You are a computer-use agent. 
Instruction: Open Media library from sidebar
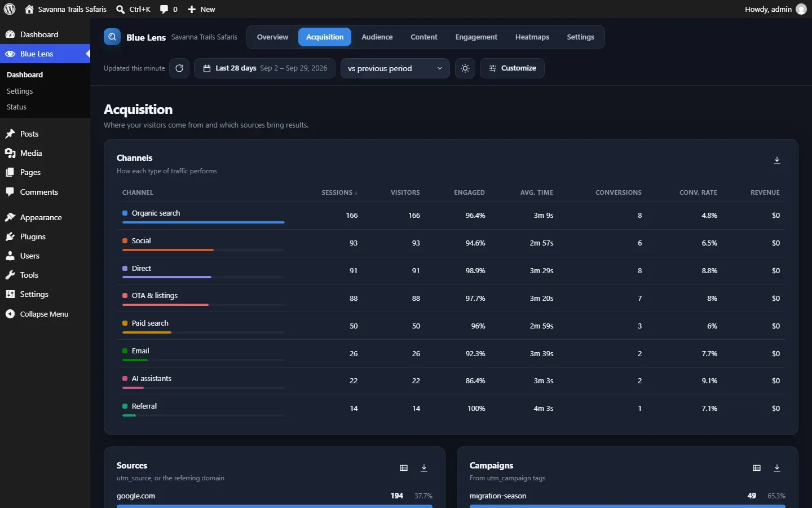tap(45, 153)
